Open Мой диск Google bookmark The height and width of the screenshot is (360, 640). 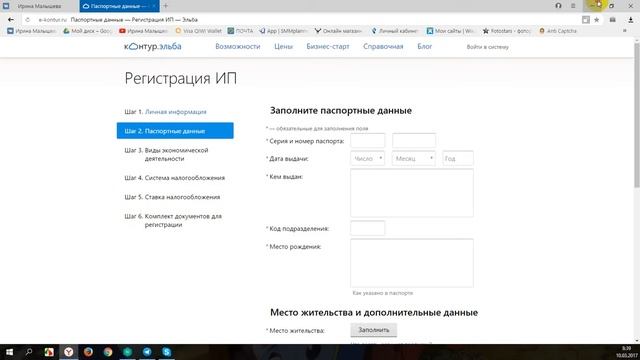coord(87,31)
